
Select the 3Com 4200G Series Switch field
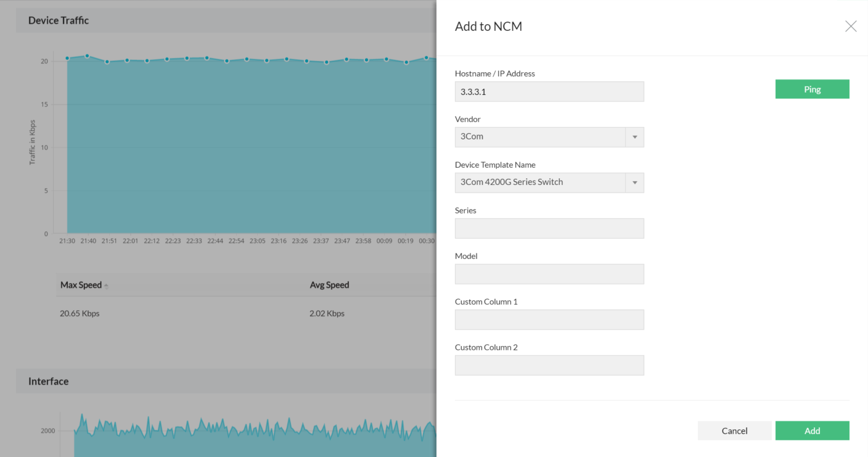point(540,183)
